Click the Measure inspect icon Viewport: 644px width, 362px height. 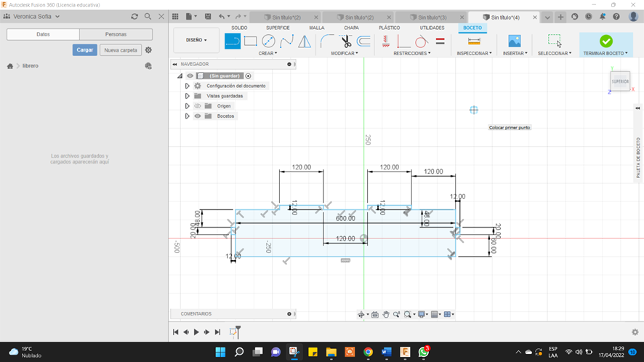tap(474, 41)
